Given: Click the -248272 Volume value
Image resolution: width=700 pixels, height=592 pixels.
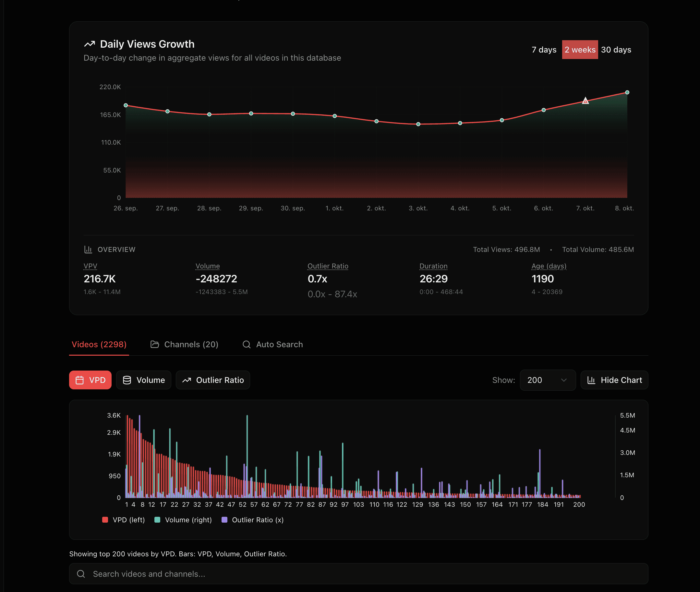Looking at the screenshot, I should (216, 279).
